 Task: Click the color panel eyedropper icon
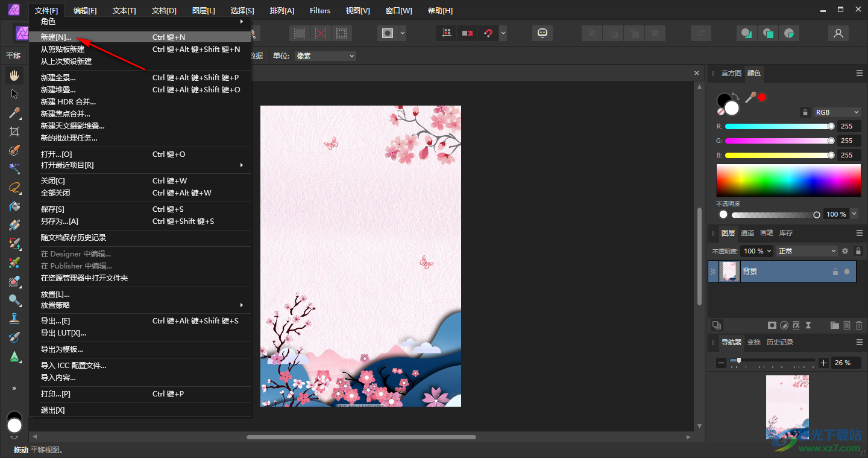[x=750, y=97]
